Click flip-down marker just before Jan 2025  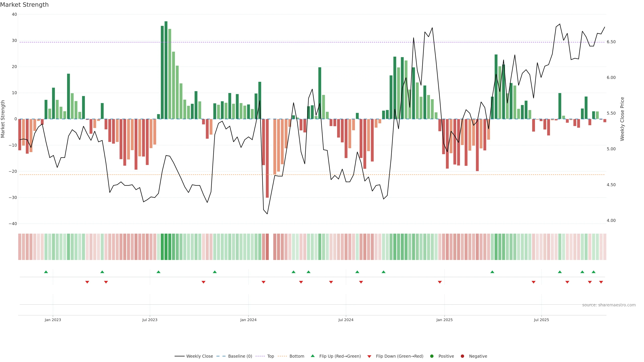coord(440,282)
